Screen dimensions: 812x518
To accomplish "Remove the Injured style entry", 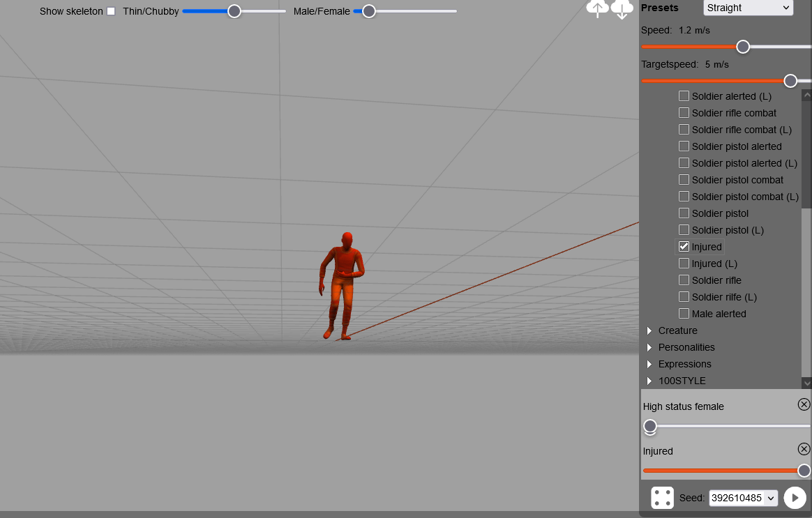I will click(x=804, y=449).
